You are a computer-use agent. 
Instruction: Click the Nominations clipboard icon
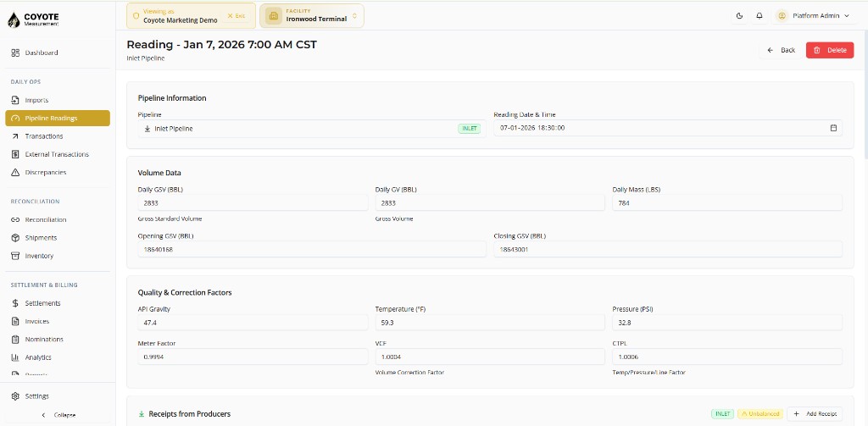(15, 339)
